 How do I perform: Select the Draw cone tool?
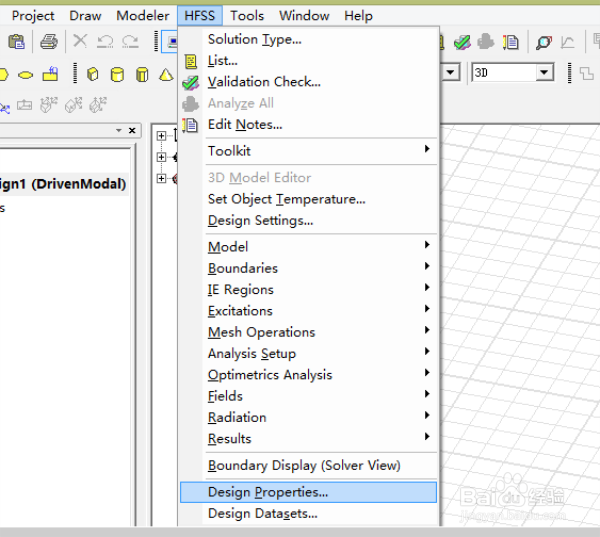[166, 74]
